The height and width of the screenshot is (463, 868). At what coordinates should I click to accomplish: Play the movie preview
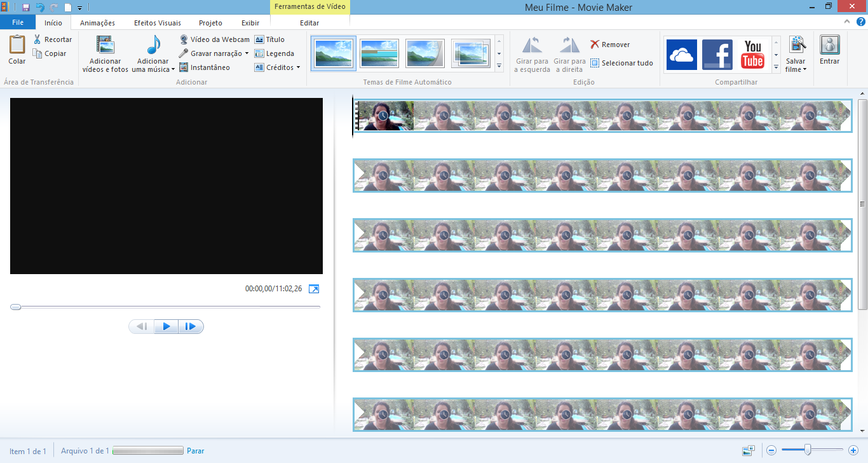click(x=166, y=326)
